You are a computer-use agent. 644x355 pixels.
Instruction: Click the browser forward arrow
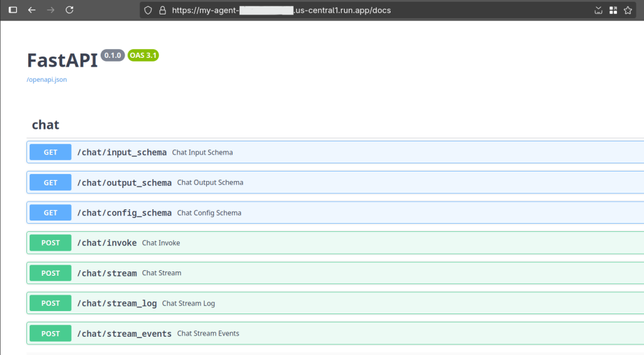point(50,10)
